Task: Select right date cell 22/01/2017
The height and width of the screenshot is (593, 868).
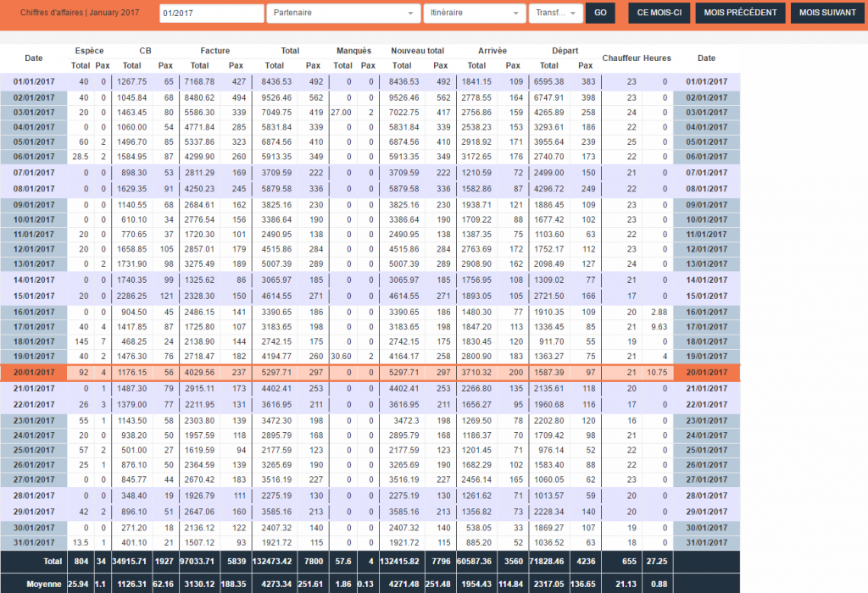Action: tap(706, 404)
